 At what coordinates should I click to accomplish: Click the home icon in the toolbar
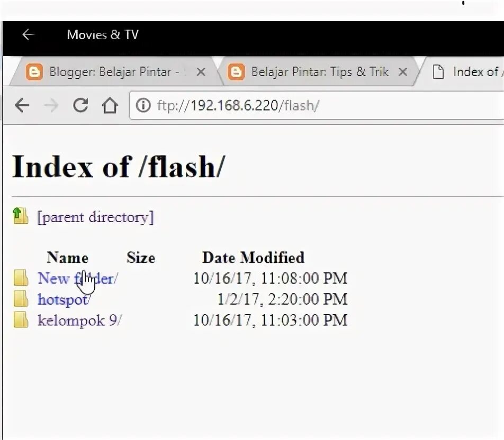[x=110, y=105]
